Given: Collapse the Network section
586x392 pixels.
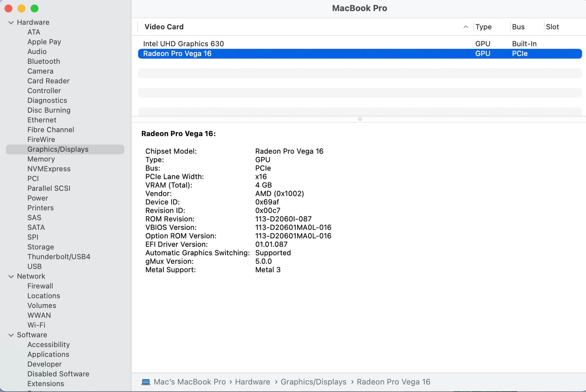Looking at the screenshot, I should (x=11, y=276).
